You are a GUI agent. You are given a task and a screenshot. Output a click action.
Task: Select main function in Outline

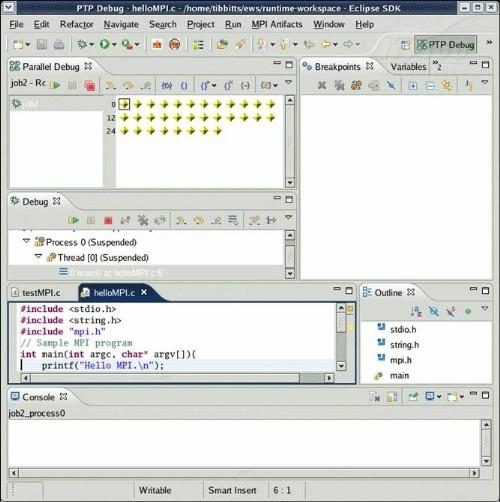[x=399, y=376]
